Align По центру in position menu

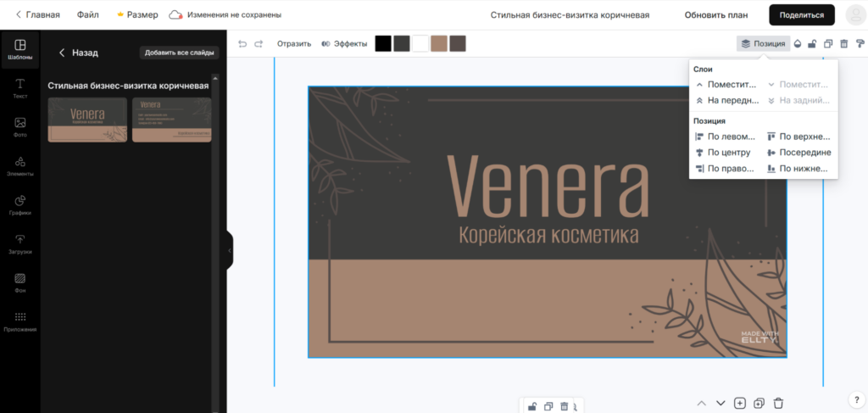723,153
